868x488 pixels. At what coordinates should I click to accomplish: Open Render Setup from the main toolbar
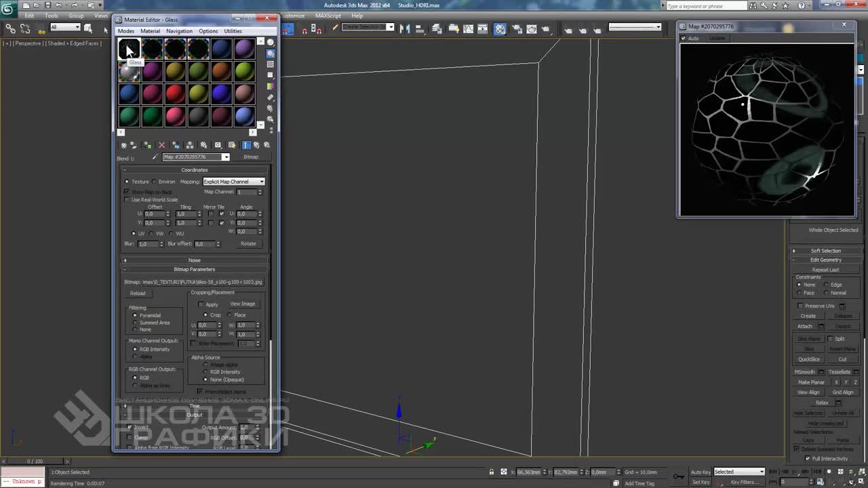click(516, 28)
